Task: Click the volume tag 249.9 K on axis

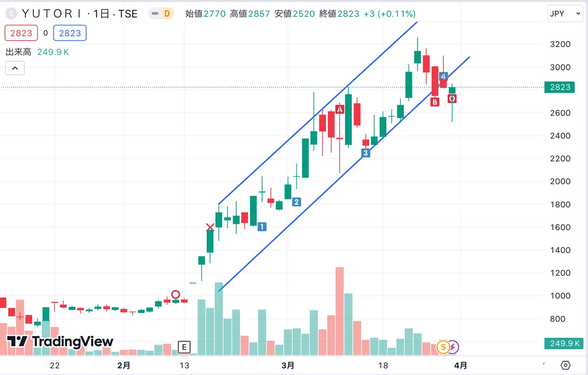Action: click(x=563, y=343)
